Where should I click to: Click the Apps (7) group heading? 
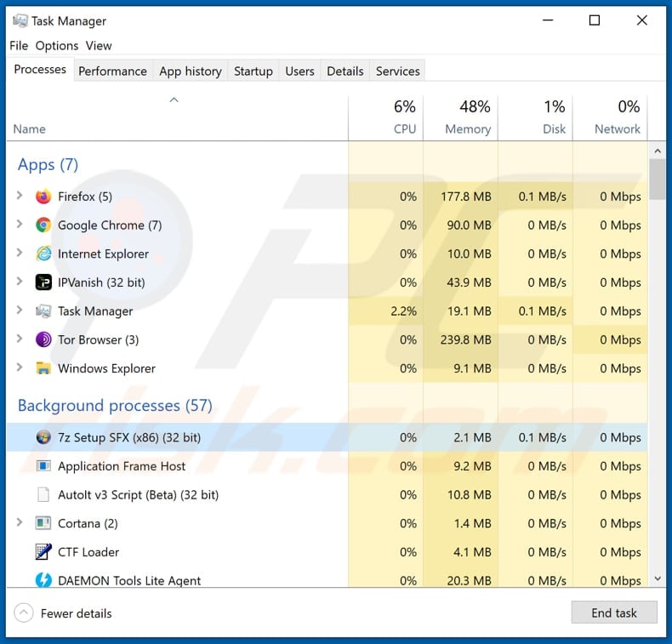pyautogui.click(x=48, y=164)
